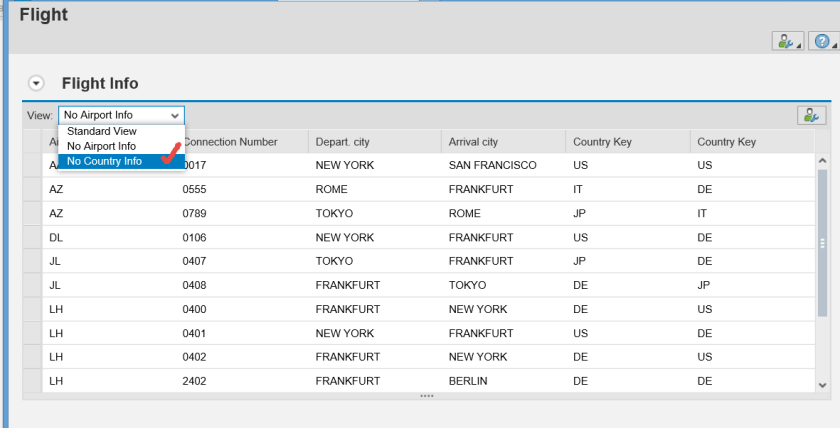The image size is (840, 428).
Task: Choose Standard View from the list
Action: tap(102, 131)
